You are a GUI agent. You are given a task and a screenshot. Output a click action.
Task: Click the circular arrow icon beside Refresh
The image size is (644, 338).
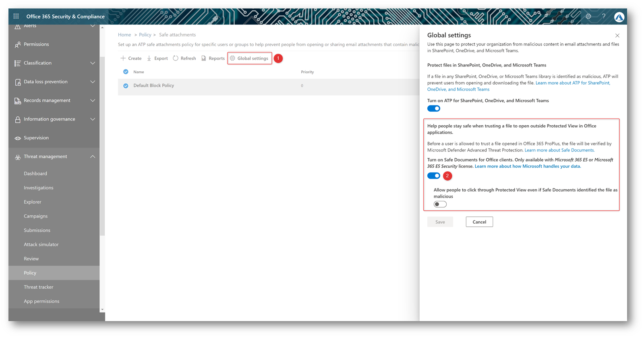176,58
